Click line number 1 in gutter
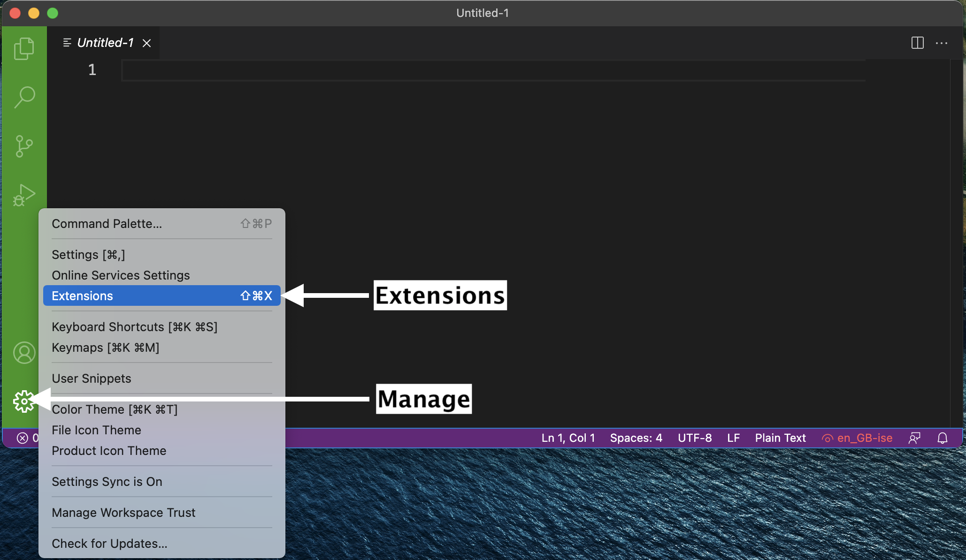 (92, 70)
